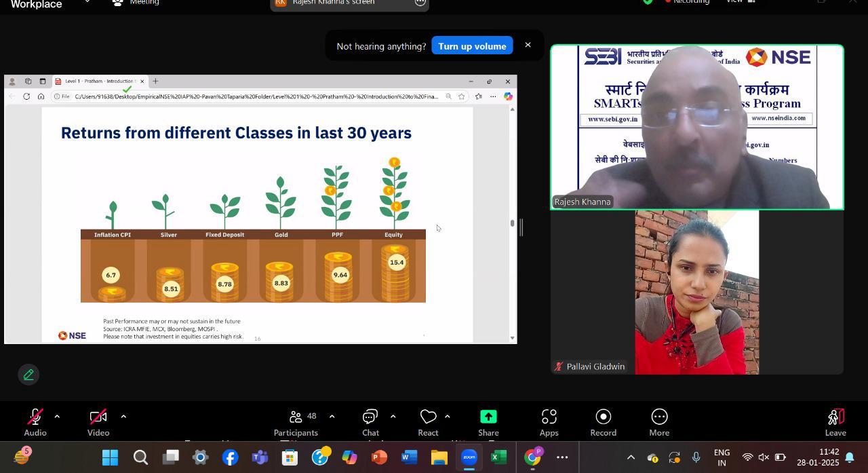The image size is (868, 473).
Task: Expand participants options chevron
Action: 332,417
